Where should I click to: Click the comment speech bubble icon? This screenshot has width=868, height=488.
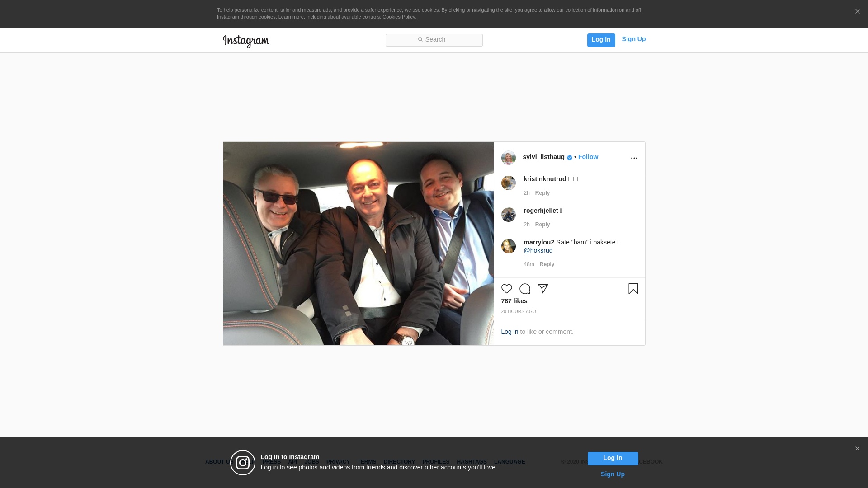(524, 289)
